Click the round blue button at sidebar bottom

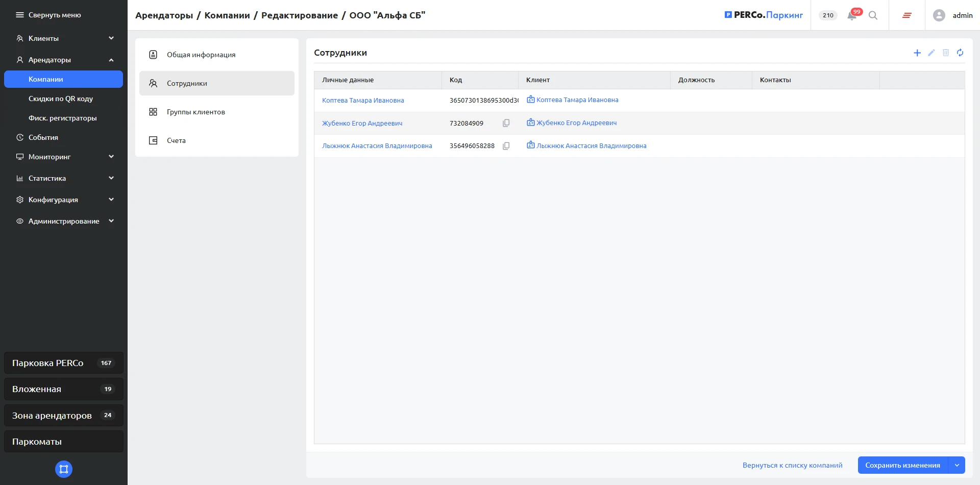pos(64,469)
